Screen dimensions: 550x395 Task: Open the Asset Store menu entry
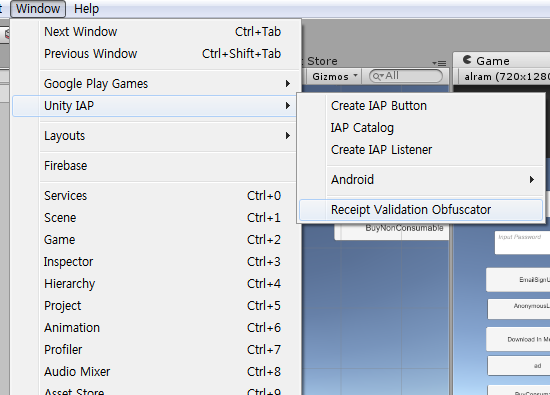pos(156,390)
